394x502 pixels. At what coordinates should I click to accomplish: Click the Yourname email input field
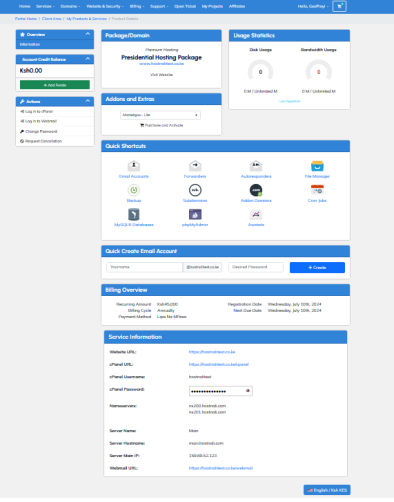pyautogui.click(x=144, y=267)
